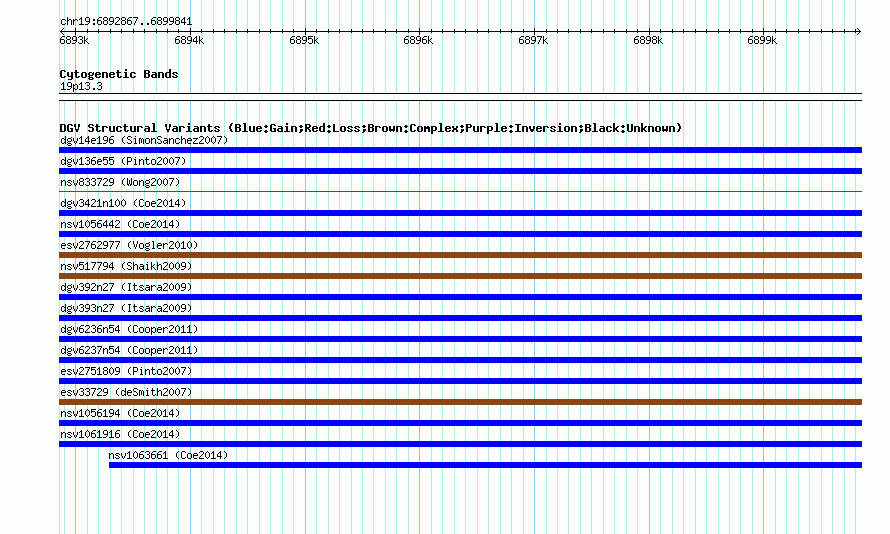Image resolution: width=890 pixels, height=534 pixels.
Task: Select the dgv3421n100 blue variant bar
Action: [460, 213]
